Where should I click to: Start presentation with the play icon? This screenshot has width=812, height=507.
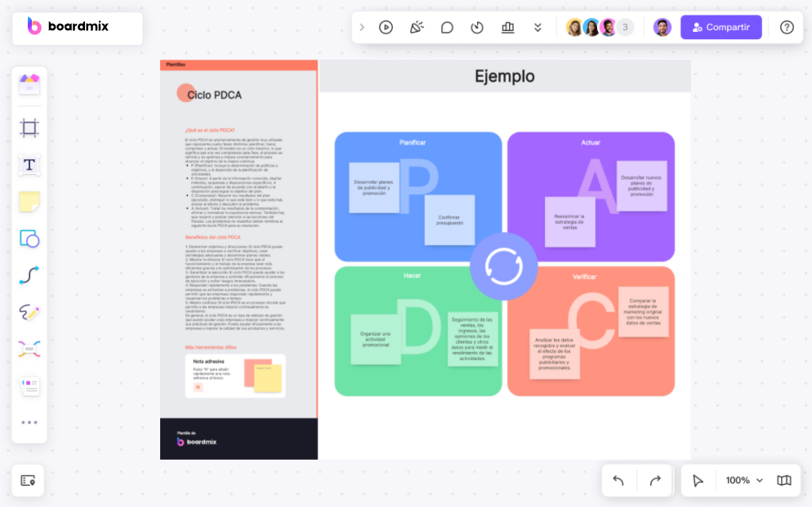point(386,28)
